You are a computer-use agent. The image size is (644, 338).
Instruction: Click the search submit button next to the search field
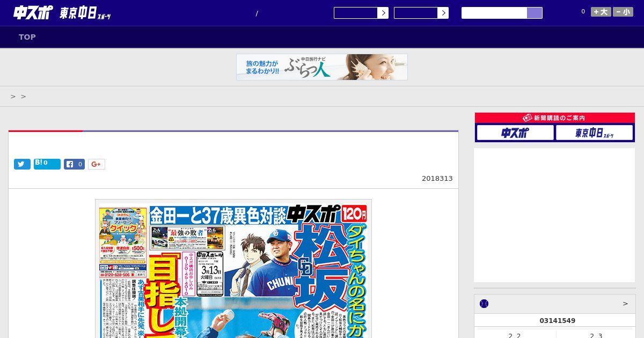(535, 13)
